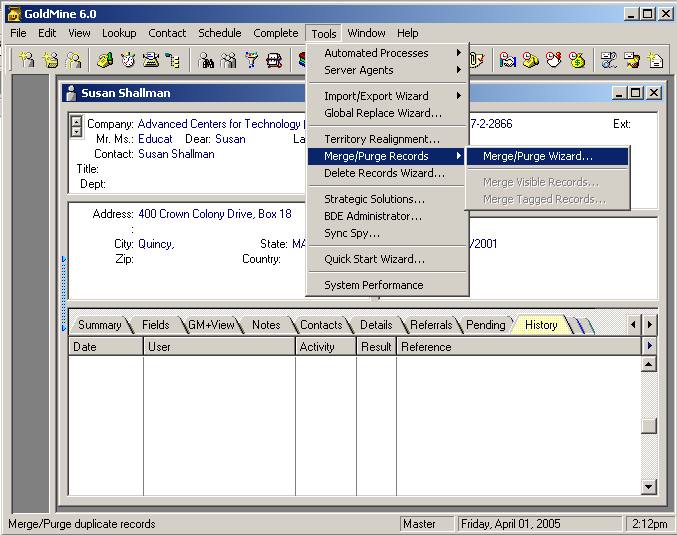Viewport: 677px width, 535px height.
Task: Click the New Record toolbar icon
Action: point(27,60)
